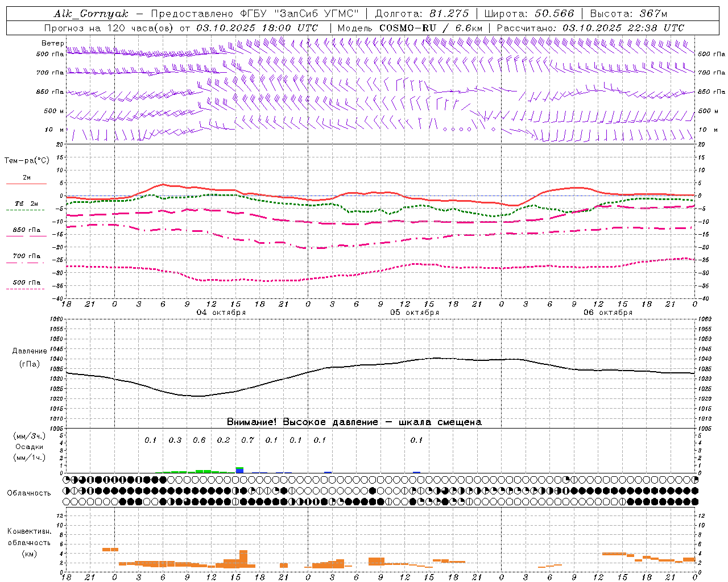This screenshot has width=728, height=582.
Task: Select 1005 on the right pressure axis
Action: coord(705,429)
